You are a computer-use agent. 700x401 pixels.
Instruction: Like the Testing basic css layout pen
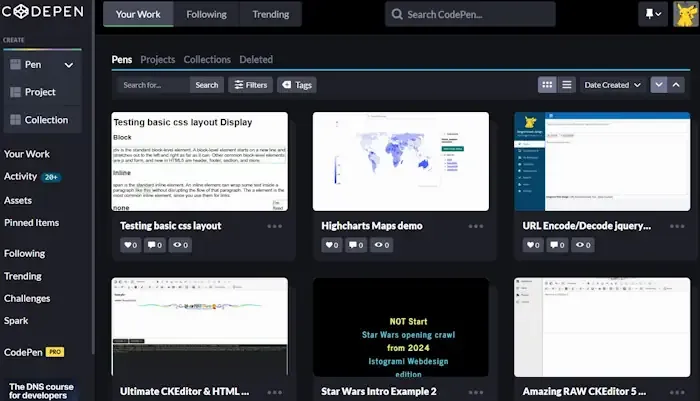130,245
